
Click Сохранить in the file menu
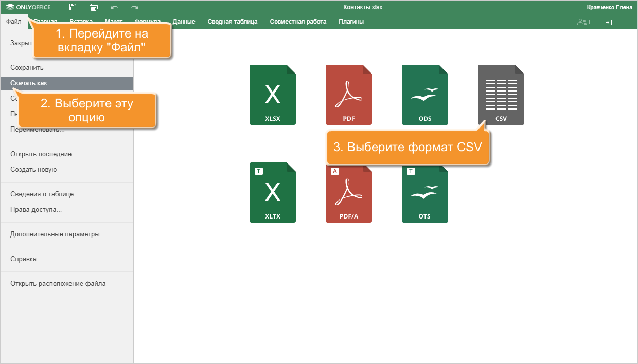(x=67, y=68)
